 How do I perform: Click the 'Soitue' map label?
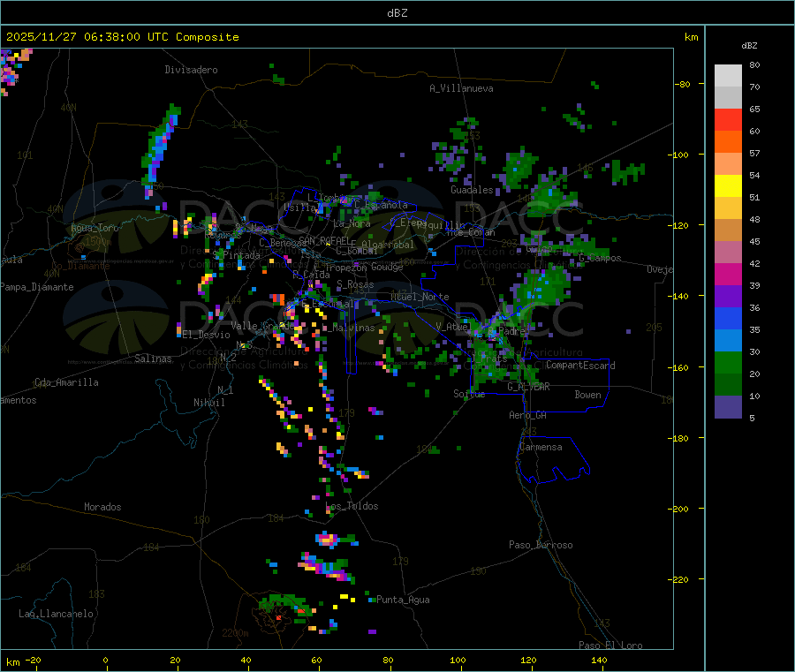(x=470, y=394)
